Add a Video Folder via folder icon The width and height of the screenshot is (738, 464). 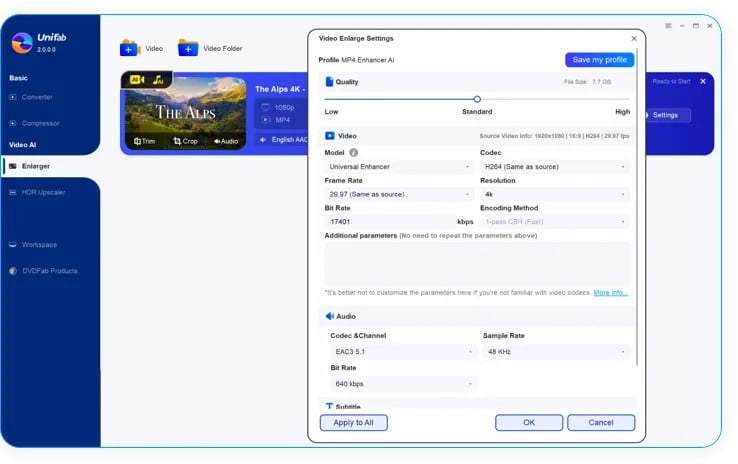click(188, 48)
